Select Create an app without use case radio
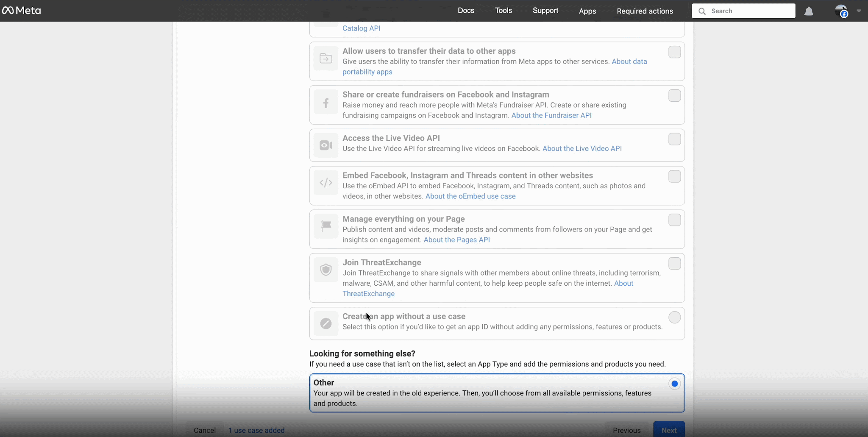868x437 pixels. tap(674, 317)
